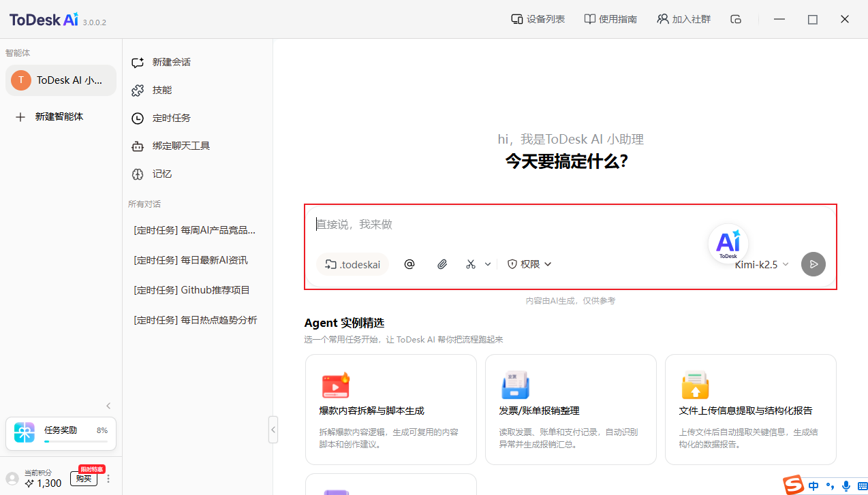Click 新建智能体 to create agent
The image size is (868, 495).
click(x=49, y=116)
